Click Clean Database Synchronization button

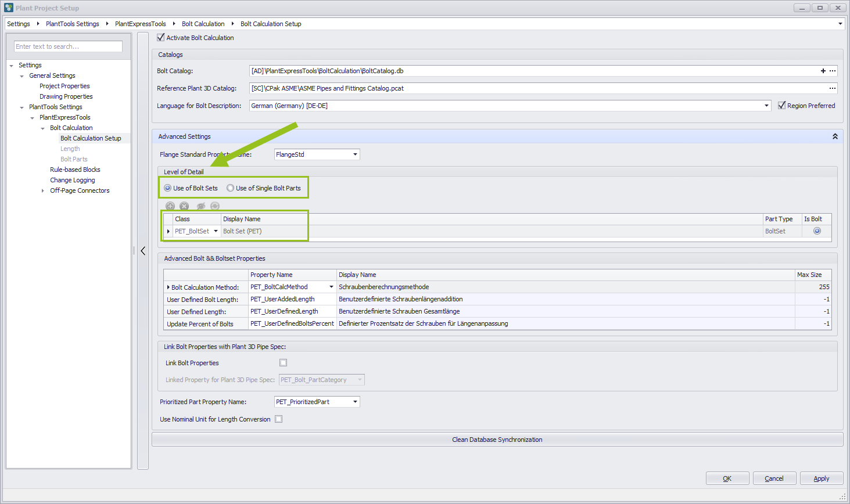[x=497, y=440]
